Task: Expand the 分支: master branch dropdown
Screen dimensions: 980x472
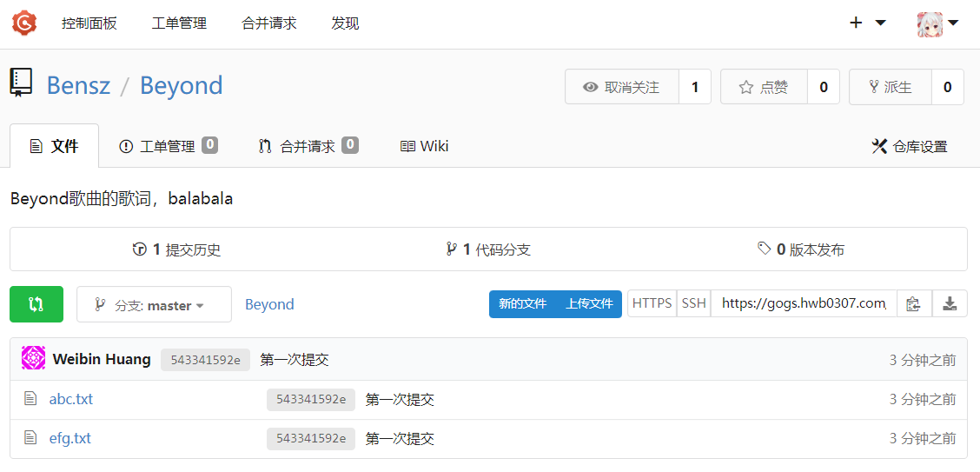Action: click(154, 304)
